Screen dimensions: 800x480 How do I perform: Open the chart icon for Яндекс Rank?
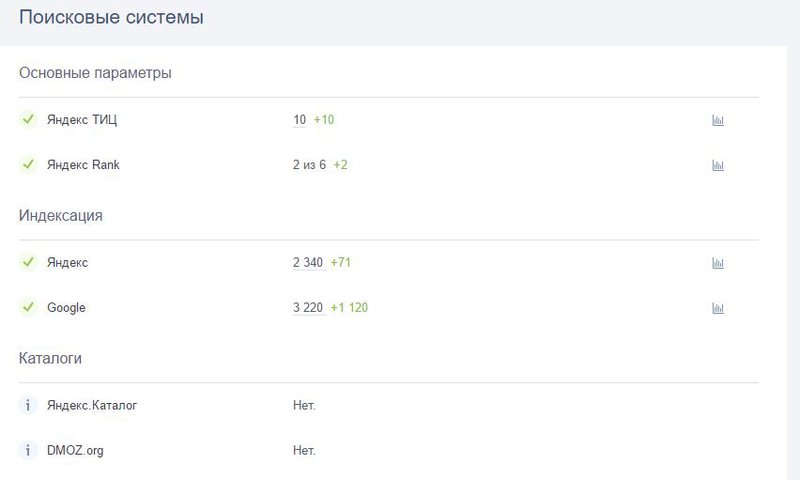click(717, 166)
